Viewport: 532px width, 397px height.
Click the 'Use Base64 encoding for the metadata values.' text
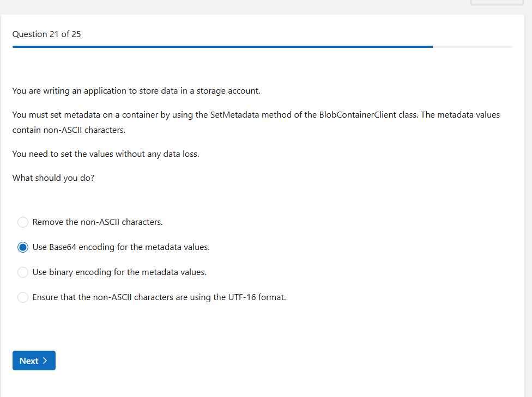tap(121, 247)
